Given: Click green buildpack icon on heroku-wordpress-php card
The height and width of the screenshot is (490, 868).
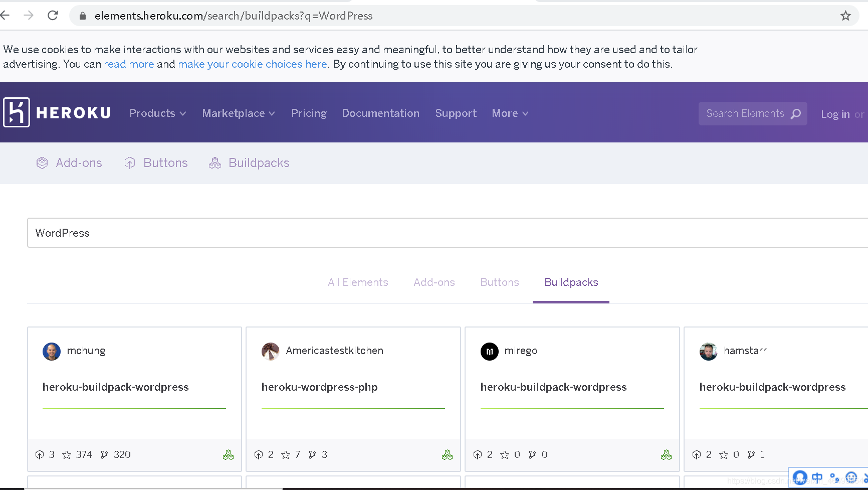Looking at the screenshot, I should click(x=447, y=455).
